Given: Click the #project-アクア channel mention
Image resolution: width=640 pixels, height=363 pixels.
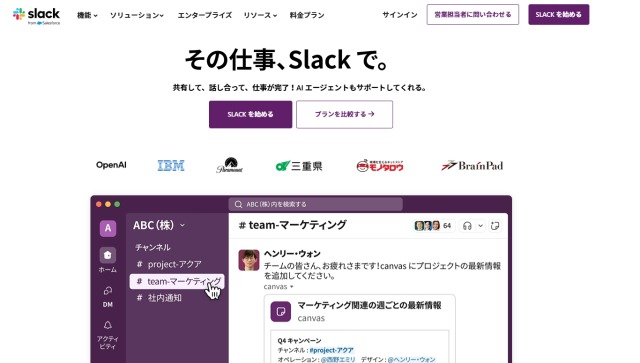Looking at the screenshot, I should 331,350.
